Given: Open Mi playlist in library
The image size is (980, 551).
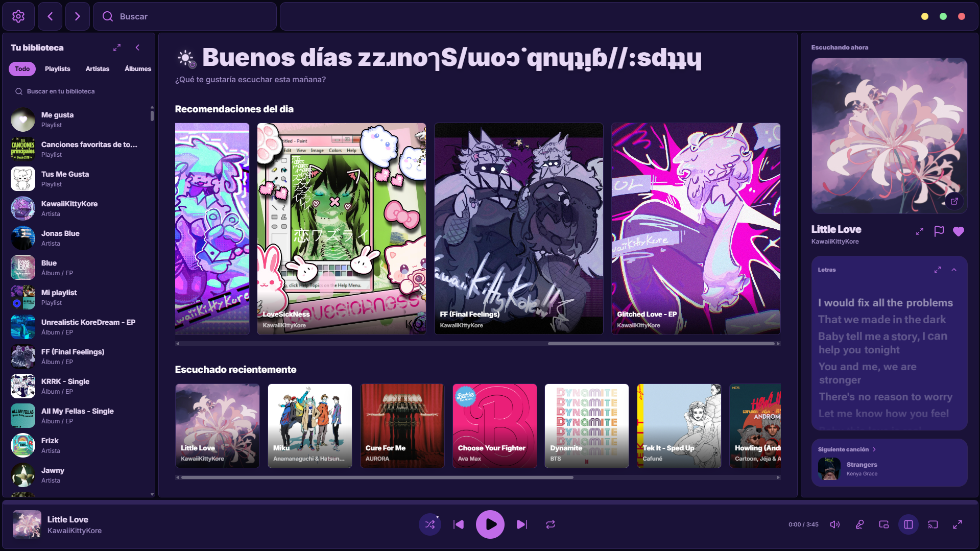Looking at the screenshot, I should 79,298.
